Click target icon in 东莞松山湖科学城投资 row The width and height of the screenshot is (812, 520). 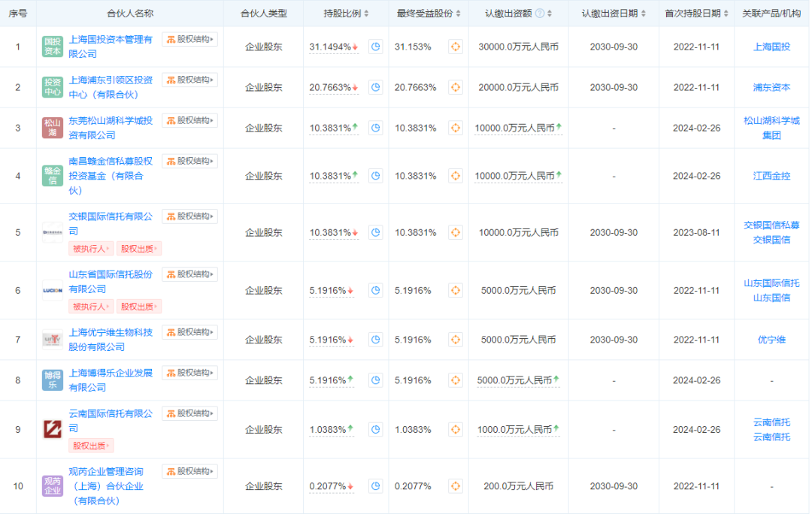(456, 128)
